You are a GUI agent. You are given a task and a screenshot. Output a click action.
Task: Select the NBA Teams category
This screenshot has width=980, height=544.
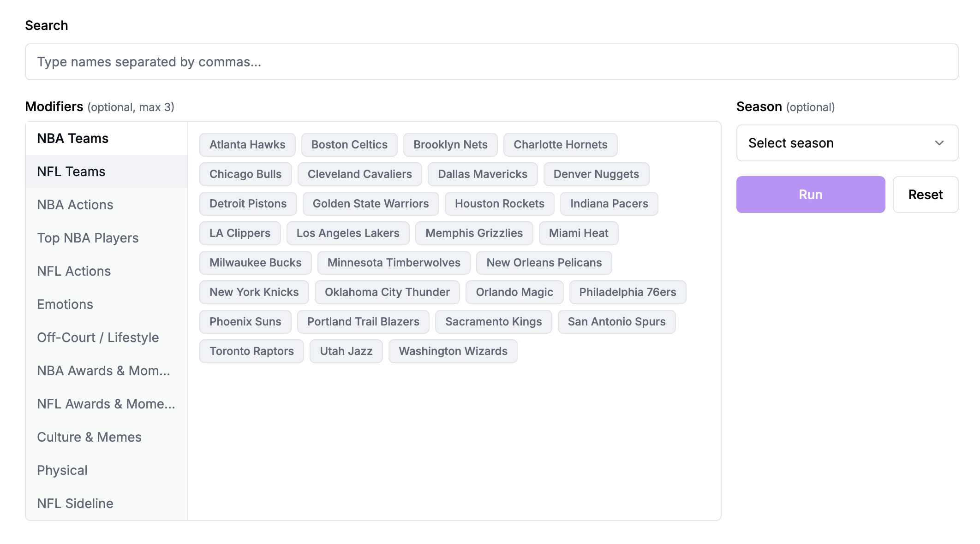[107, 138]
